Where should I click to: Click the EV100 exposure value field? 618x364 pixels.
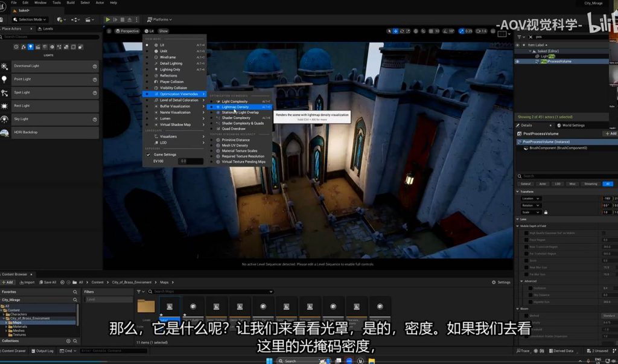click(x=191, y=161)
